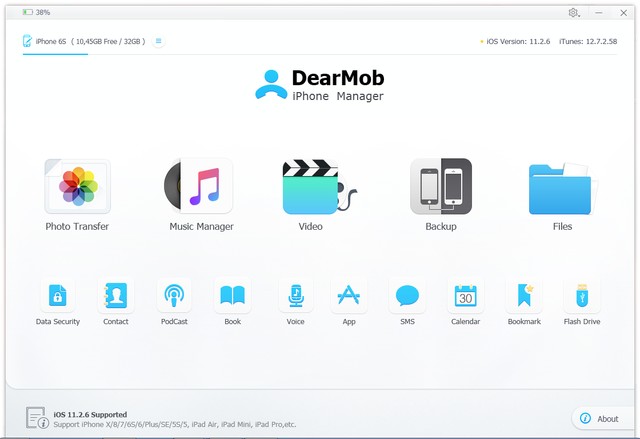The height and width of the screenshot is (439, 640).
Task: Click the About button
Action: (x=601, y=418)
